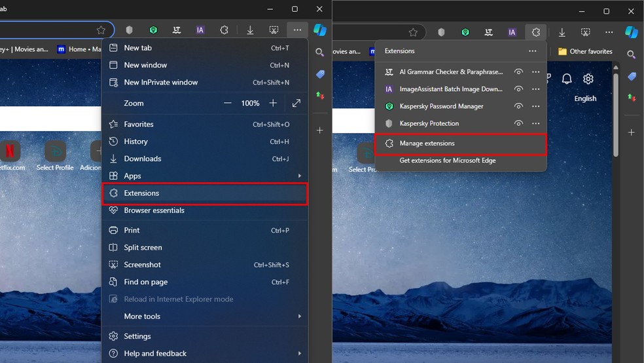644x363 pixels.
Task: Choose New InPrivate window menu entry
Action: point(161,83)
